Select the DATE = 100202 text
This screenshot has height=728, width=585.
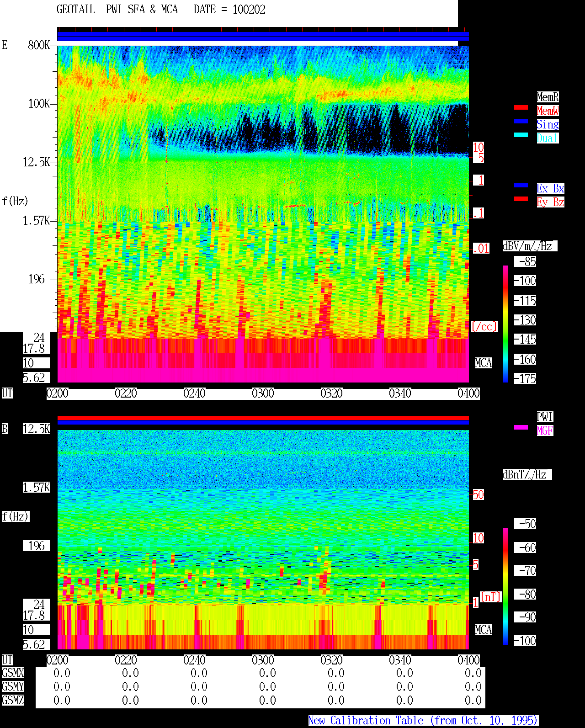(x=229, y=10)
